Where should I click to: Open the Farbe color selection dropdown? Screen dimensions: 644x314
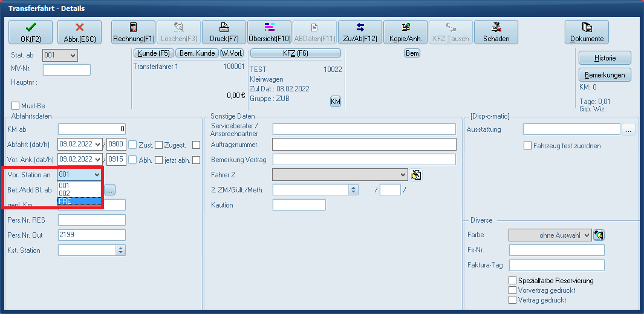(x=587, y=235)
